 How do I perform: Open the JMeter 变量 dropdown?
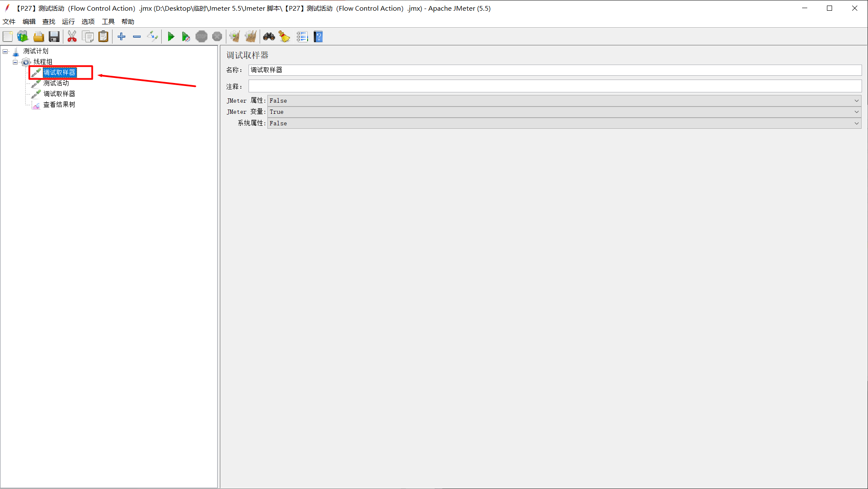[x=857, y=112]
